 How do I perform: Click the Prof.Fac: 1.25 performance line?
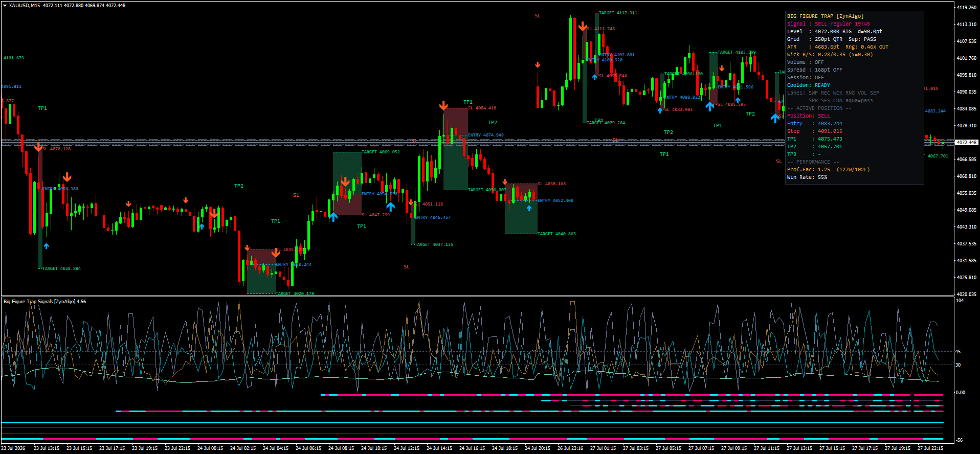click(x=828, y=170)
